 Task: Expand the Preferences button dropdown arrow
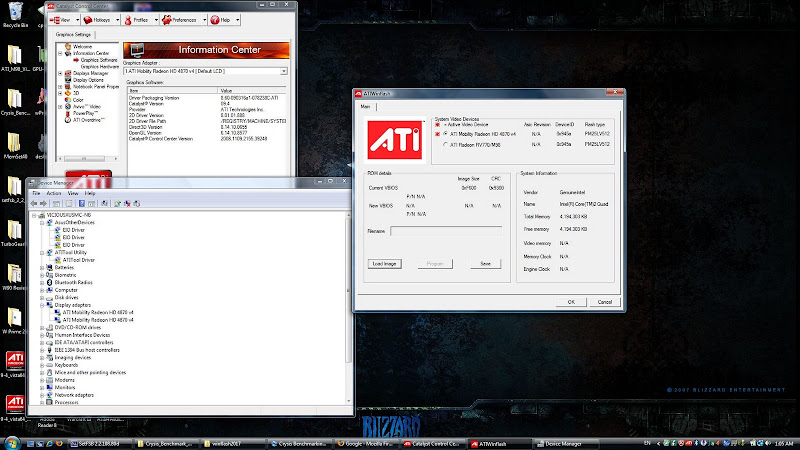pos(205,20)
